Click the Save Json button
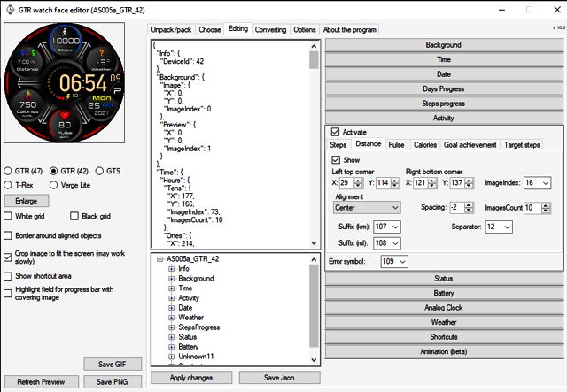 (279, 378)
